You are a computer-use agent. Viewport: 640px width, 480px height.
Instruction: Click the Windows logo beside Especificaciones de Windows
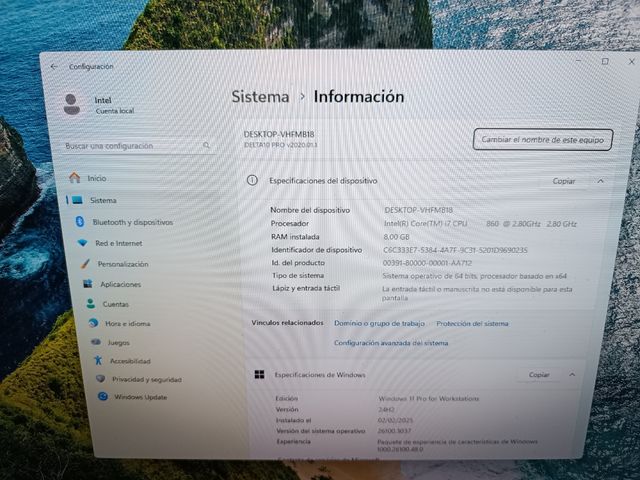coord(259,374)
